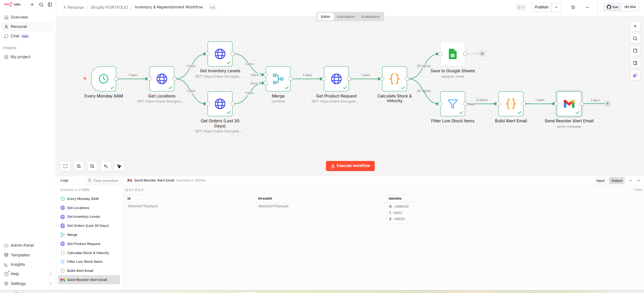This screenshot has height=293, width=644.
Task: Open the Build Alert Email code node
Action: [511, 104]
